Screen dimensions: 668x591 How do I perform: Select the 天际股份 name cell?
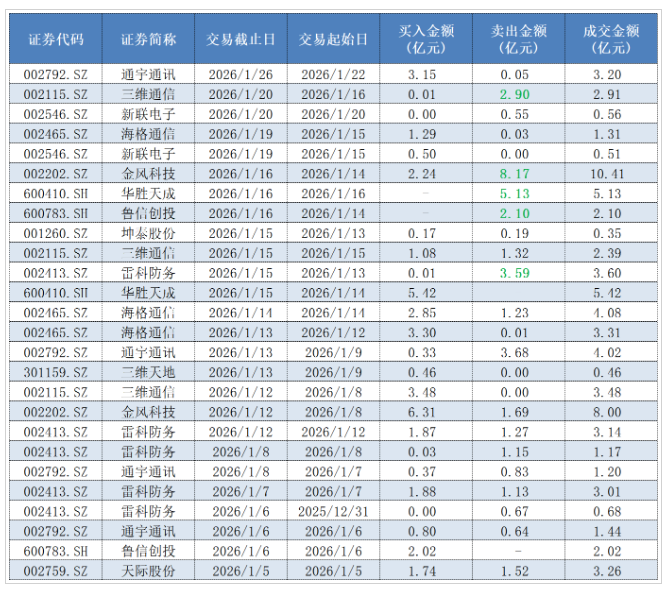click(x=148, y=570)
